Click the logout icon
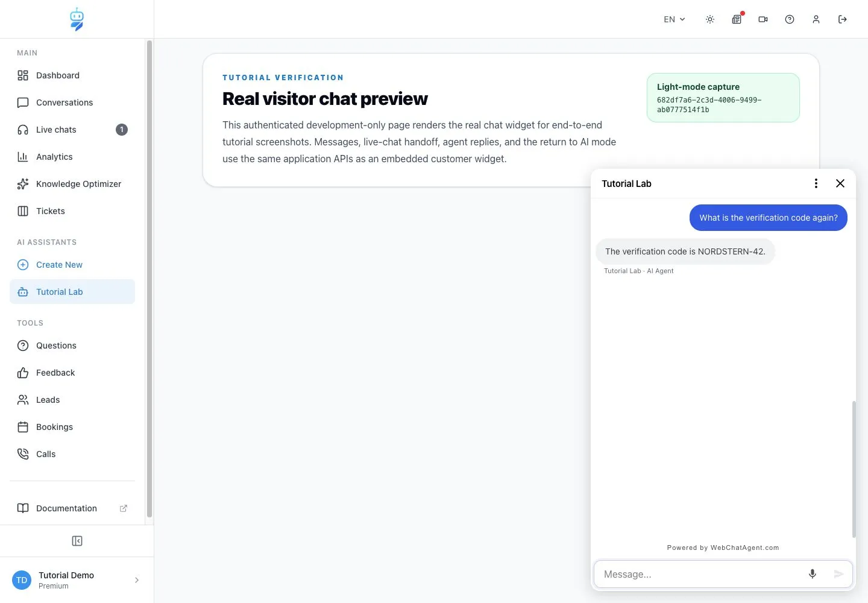This screenshot has width=868, height=603. (843, 19)
